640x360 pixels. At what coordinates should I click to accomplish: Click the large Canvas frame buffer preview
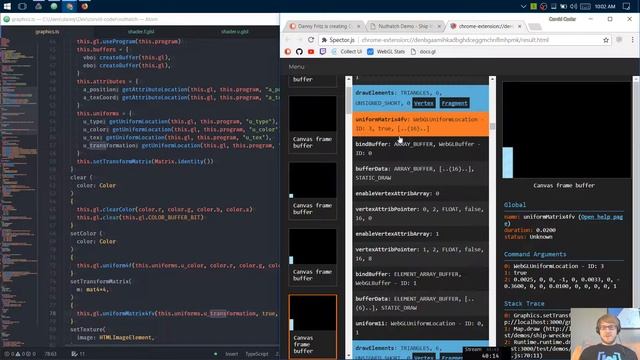[567, 130]
